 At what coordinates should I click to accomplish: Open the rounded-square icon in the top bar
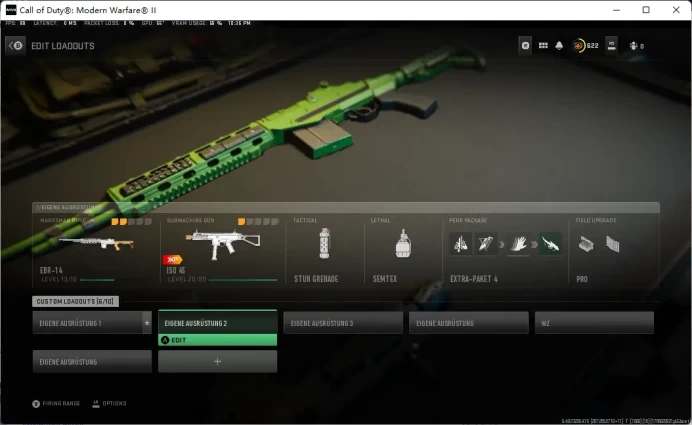click(525, 45)
